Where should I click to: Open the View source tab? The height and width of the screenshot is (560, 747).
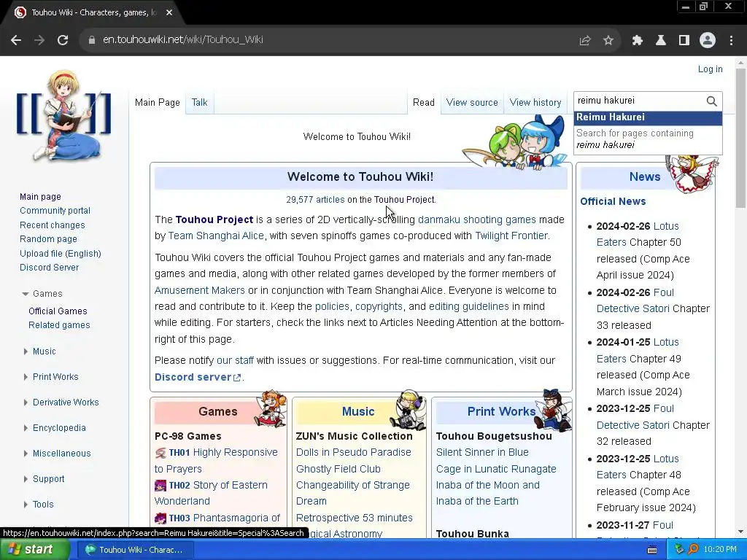tap(472, 102)
